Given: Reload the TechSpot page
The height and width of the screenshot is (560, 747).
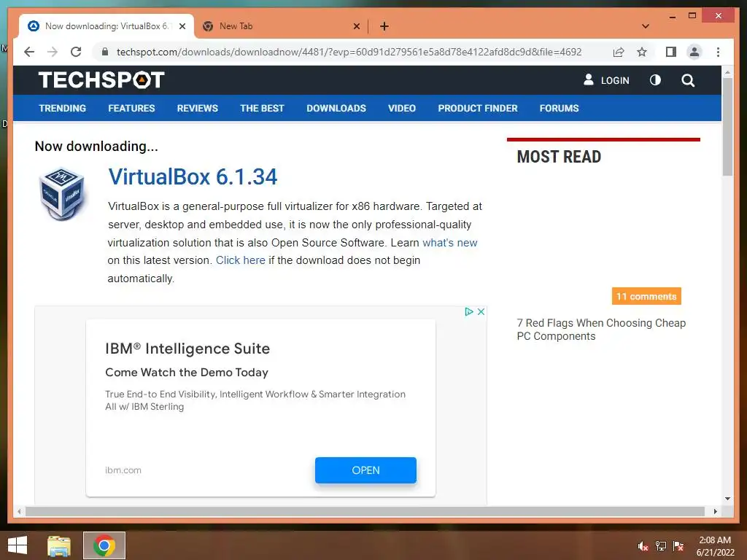Looking at the screenshot, I should coord(76,52).
